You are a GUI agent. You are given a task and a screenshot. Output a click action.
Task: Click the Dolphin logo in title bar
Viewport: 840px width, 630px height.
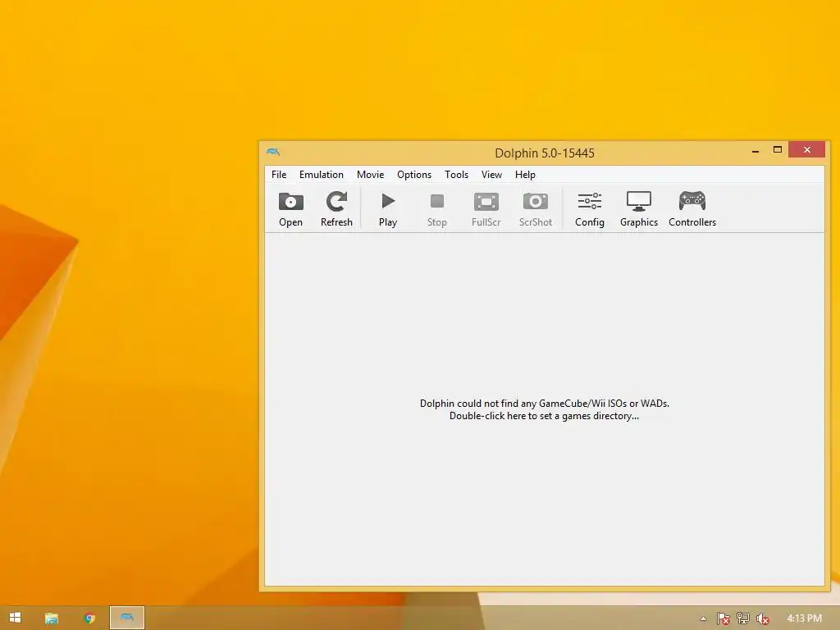273,153
